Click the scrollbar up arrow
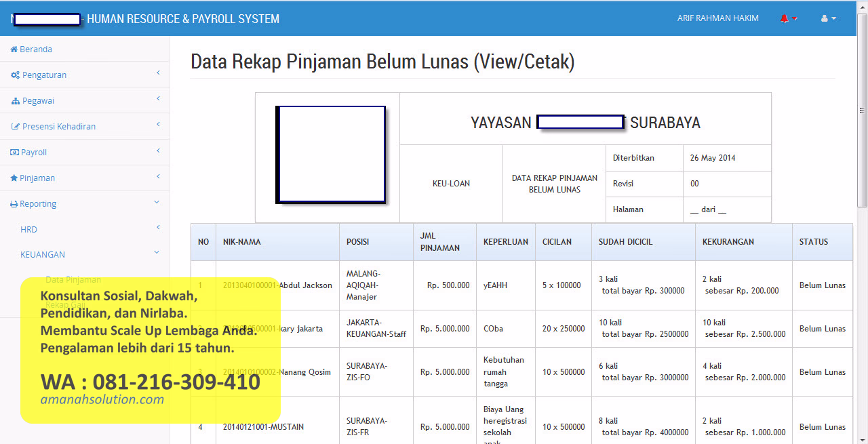Viewport: 868px width, 444px height. [x=863, y=6]
